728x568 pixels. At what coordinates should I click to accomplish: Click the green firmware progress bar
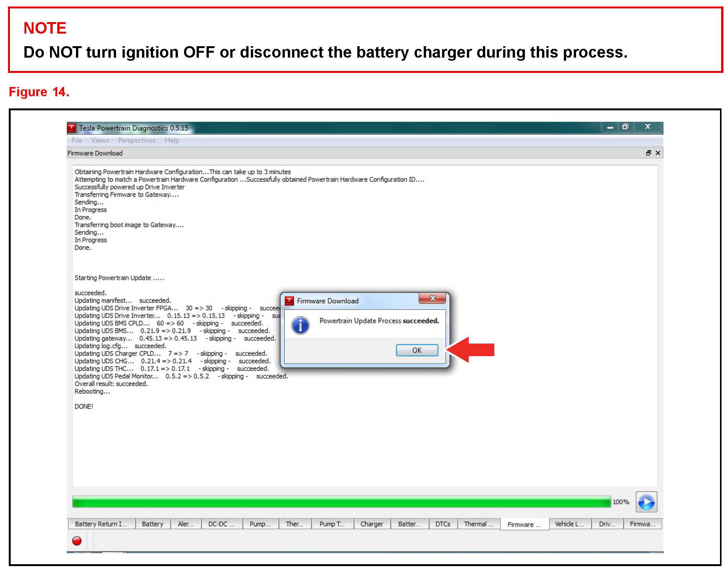(341, 502)
